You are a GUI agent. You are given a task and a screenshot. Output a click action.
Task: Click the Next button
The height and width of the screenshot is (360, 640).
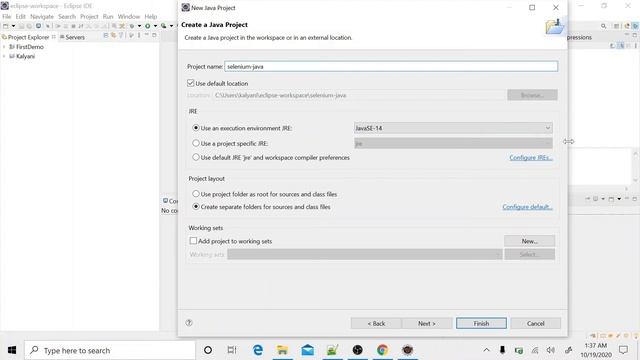click(427, 323)
